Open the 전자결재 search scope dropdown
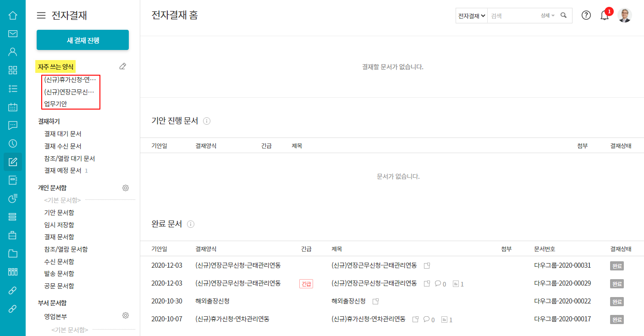The width and height of the screenshot is (644, 336). tap(472, 16)
